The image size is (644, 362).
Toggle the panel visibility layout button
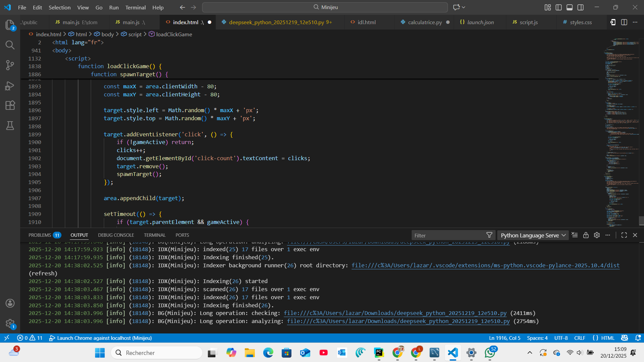click(569, 7)
